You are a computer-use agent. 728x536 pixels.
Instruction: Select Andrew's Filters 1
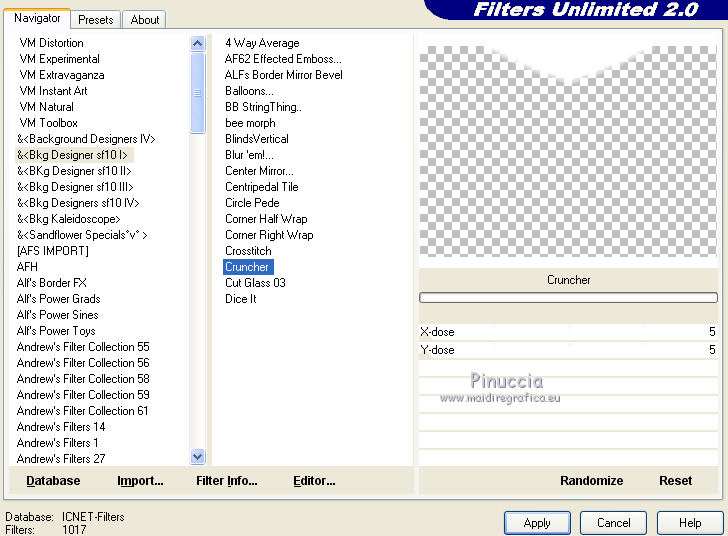[x=57, y=443]
